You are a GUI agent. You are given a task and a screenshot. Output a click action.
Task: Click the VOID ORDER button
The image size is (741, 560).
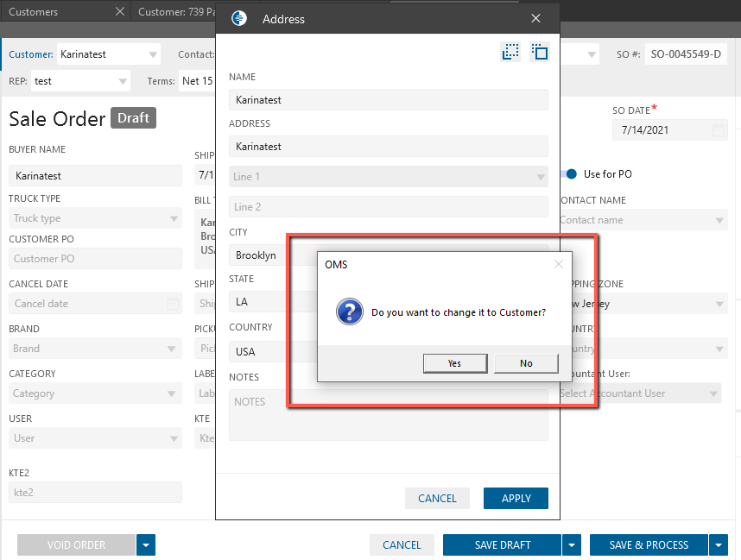(x=77, y=544)
